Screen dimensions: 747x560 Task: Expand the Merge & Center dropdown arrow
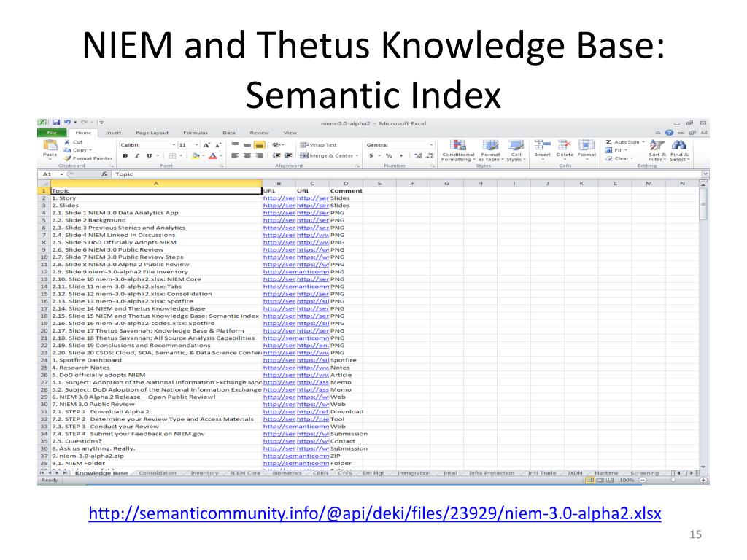pos(357,156)
